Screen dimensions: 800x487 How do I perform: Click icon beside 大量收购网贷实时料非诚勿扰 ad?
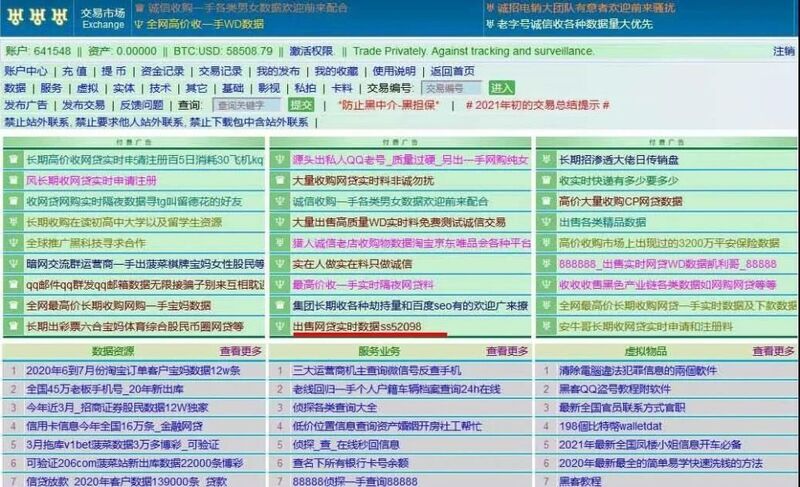pyautogui.click(x=280, y=181)
